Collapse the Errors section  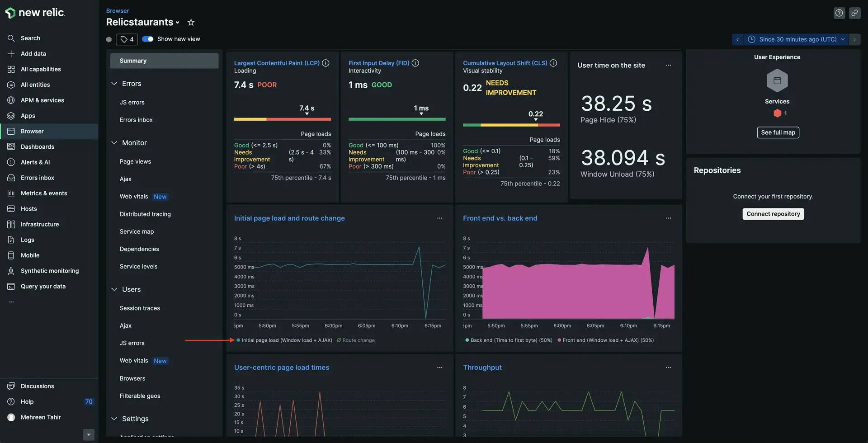114,84
